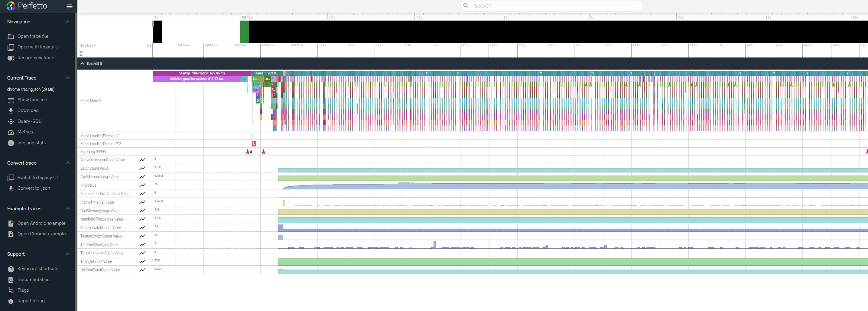Screen dimensions: 868x311
Task: Click into the Search field
Action: 553,6
